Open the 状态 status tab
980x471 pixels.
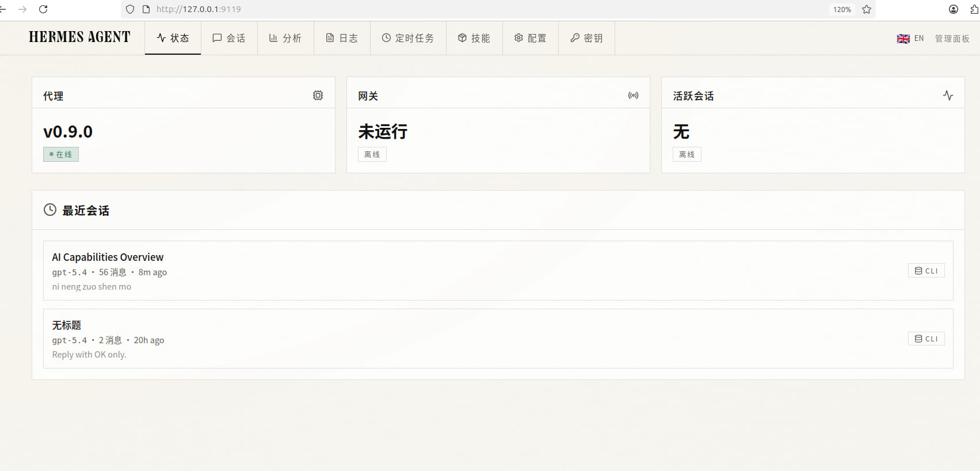(x=173, y=38)
